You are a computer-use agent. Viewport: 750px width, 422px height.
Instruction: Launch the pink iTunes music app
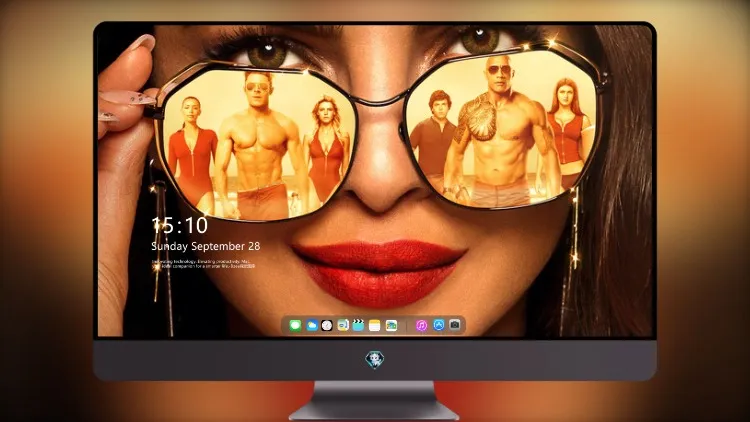(421, 326)
